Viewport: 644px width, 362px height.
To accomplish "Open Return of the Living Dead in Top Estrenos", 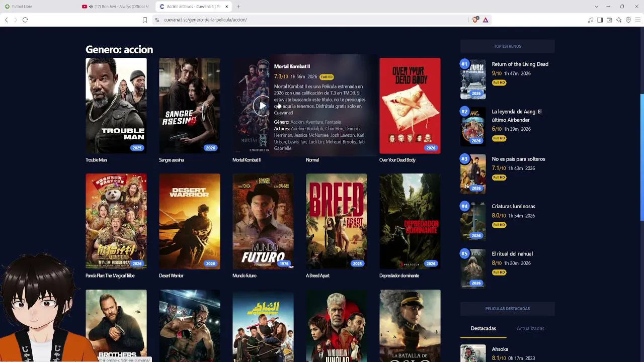I will coord(520,64).
